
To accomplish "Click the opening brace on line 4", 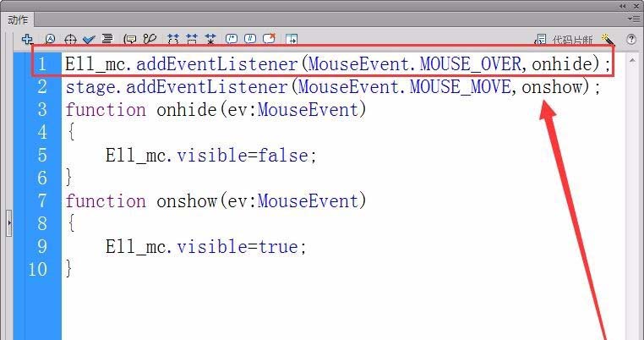I will point(72,133).
